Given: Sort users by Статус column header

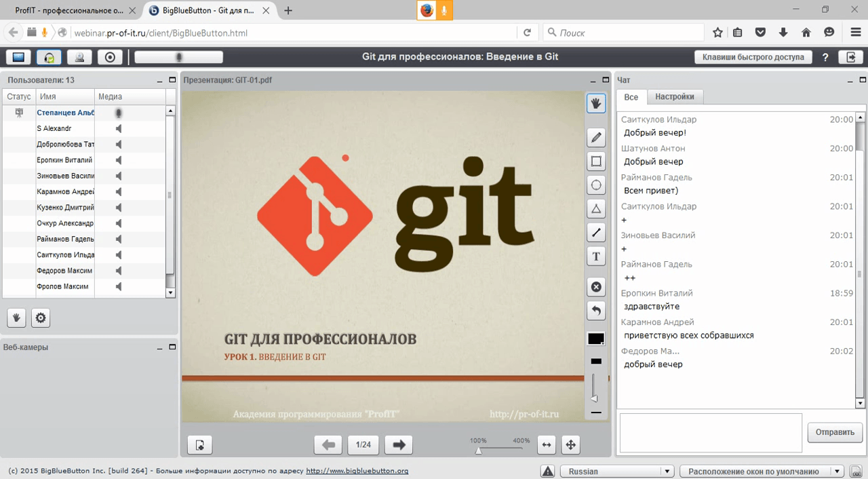Looking at the screenshot, I should click(x=19, y=96).
